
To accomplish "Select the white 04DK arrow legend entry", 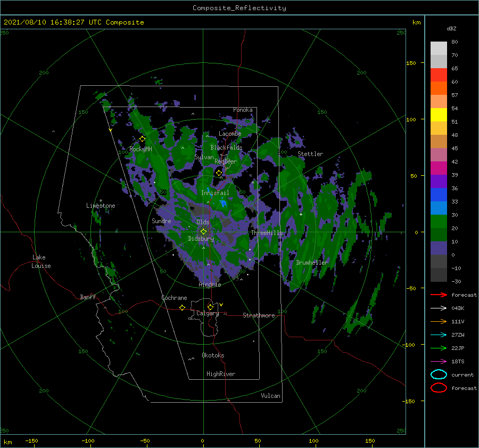I will 439,308.
